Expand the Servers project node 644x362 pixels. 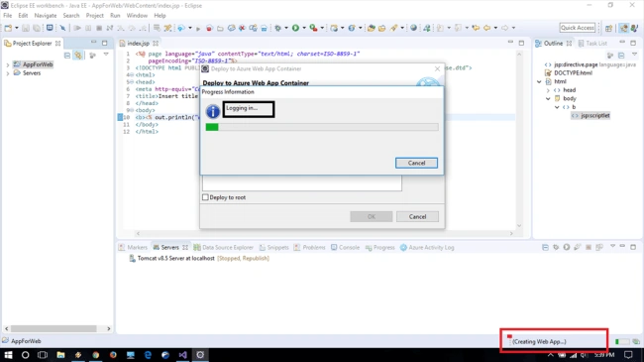pos(7,73)
